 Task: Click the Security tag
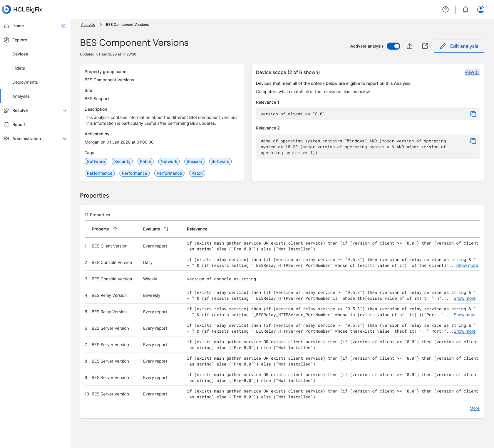[x=122, y=161]
